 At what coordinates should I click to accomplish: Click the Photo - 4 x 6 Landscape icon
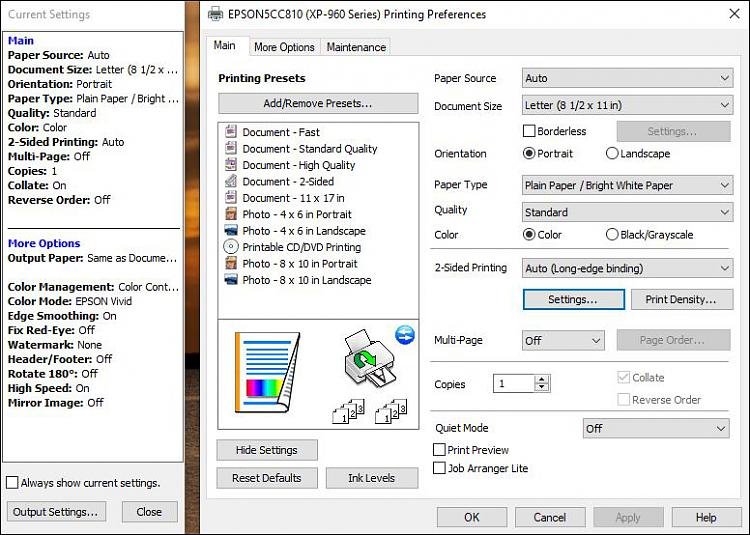click(231, 230)
